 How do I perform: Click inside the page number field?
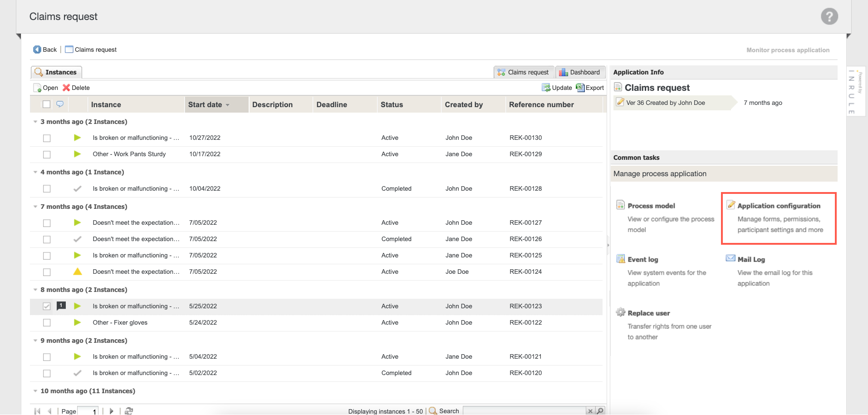click(x=88, y=410)
